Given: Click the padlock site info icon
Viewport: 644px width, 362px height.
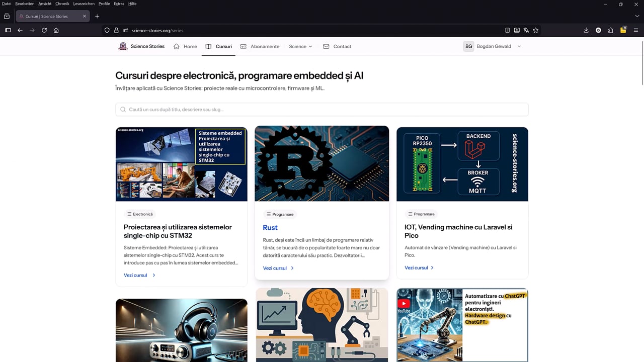Looking at the screenshot, I should tap(116, 30).
